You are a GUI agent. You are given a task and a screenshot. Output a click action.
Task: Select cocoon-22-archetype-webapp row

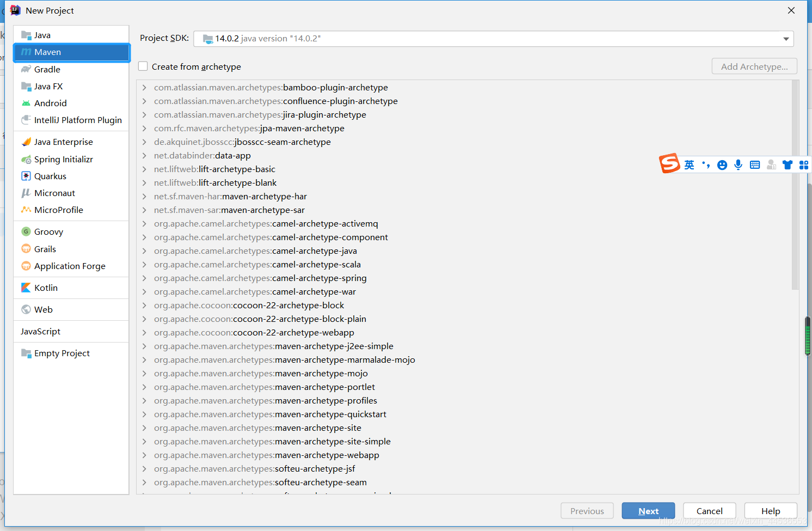pos(464,332)
